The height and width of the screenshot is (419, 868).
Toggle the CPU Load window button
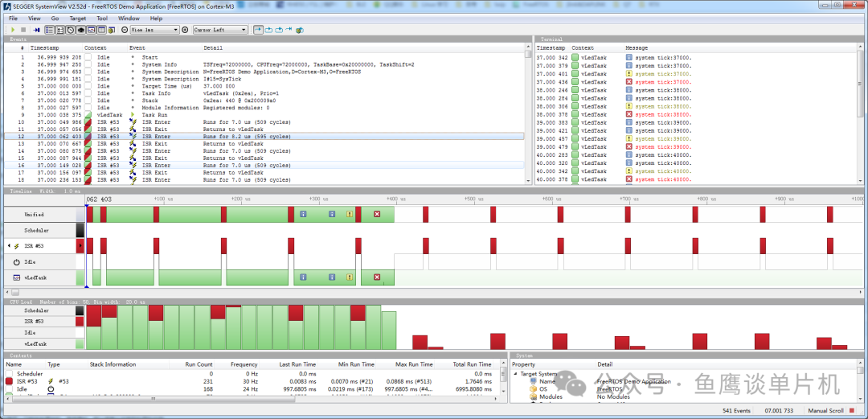81,30
